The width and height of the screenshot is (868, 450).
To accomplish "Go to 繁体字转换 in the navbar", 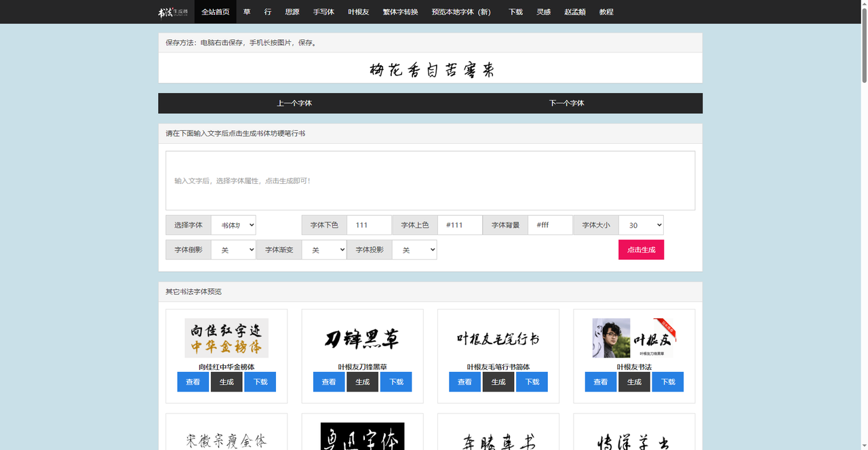I will coord(400,12).
